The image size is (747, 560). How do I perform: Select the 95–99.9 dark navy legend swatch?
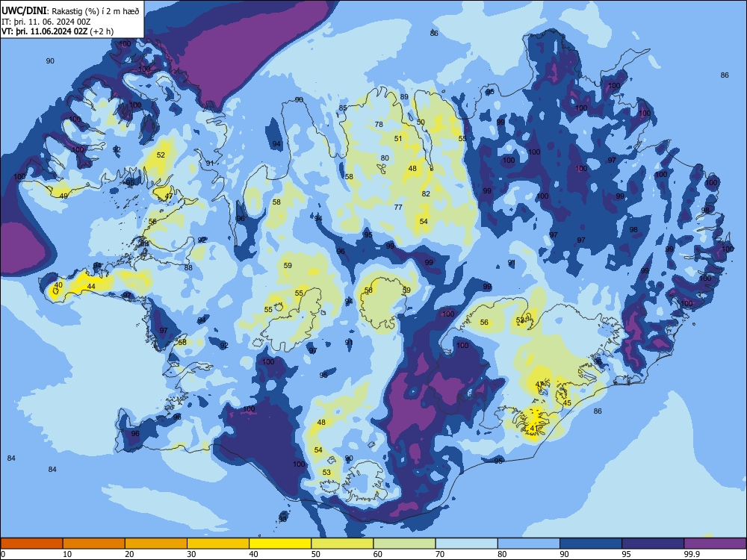click(x=653, y=544)
